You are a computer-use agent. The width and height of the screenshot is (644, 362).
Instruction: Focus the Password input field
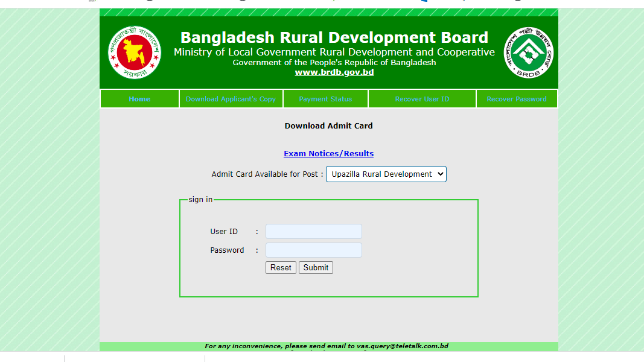point(314,250)
